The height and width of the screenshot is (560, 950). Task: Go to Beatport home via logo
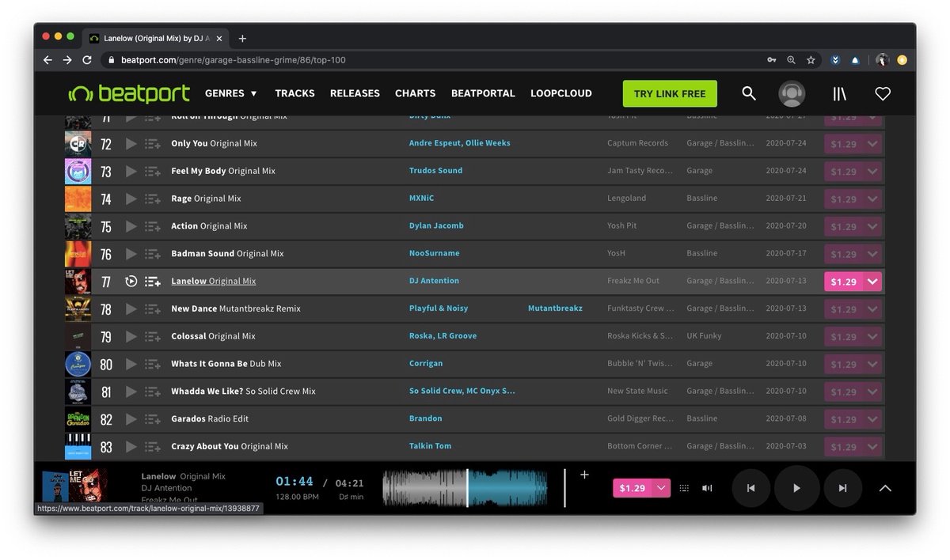point(129,93)
